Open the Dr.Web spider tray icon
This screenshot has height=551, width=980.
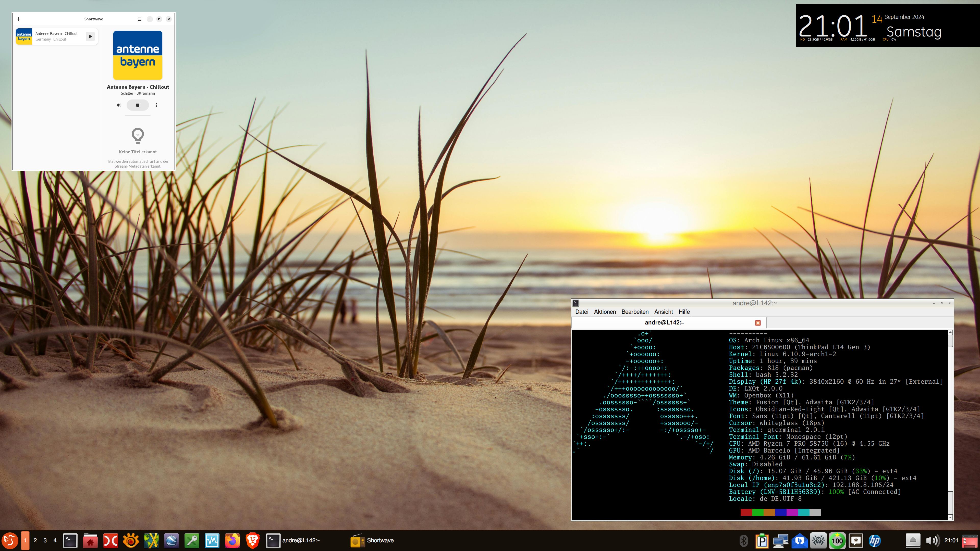tap(818, 540)
